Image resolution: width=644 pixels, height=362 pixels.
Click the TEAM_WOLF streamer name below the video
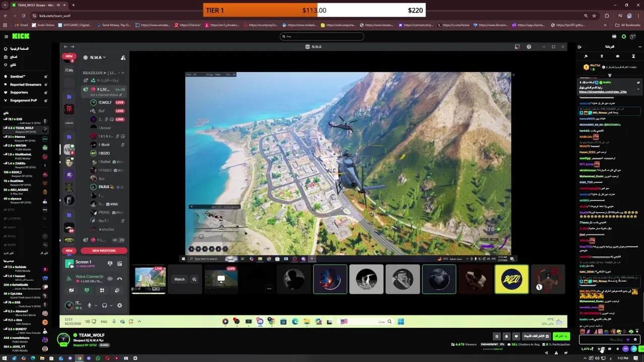click(x=91, y=335)
